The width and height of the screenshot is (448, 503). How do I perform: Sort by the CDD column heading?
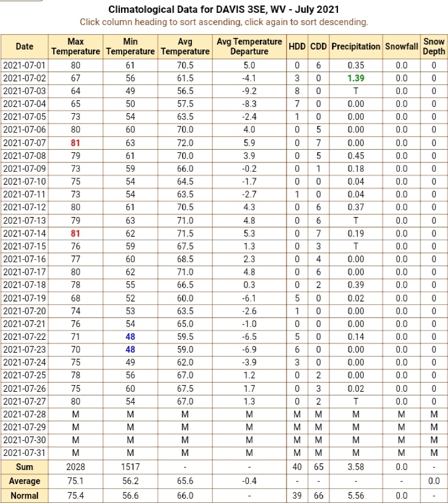pos(318,46)
